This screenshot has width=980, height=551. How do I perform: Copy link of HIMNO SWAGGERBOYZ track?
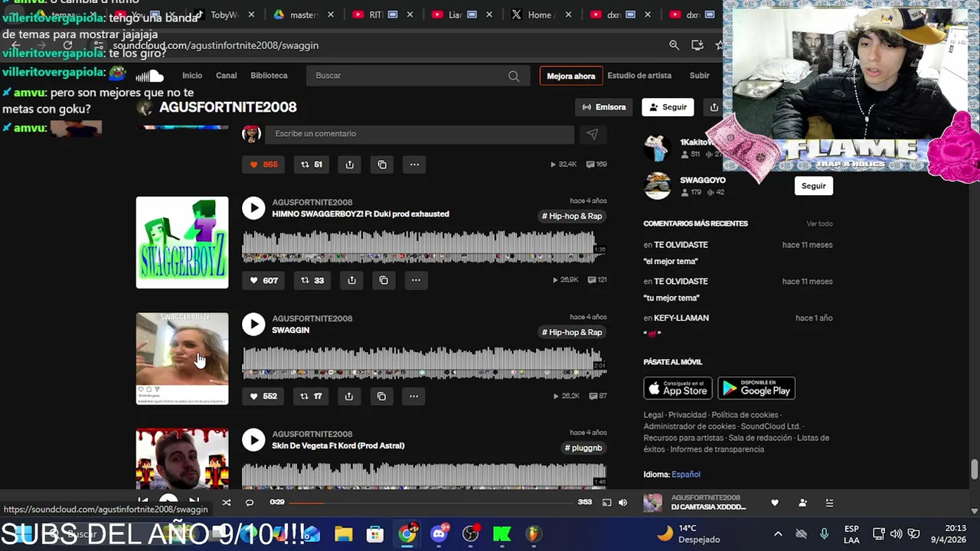click(384, 280)
